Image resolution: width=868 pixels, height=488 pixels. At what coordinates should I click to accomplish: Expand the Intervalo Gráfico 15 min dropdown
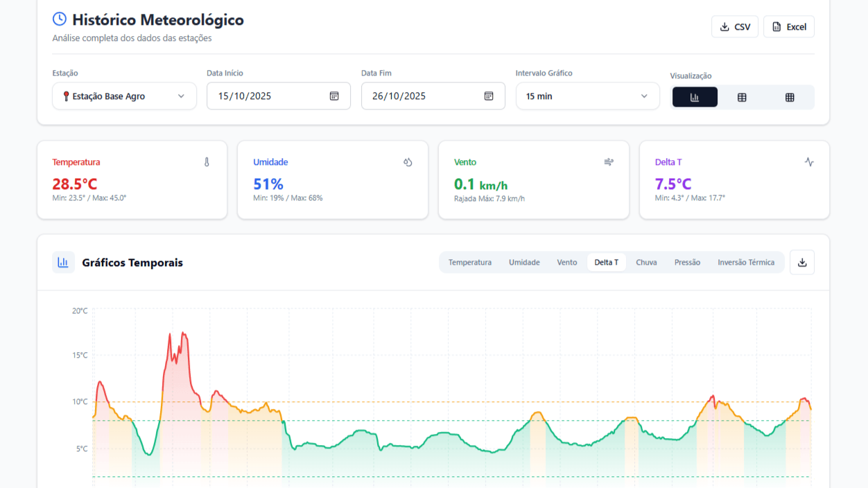click(x=587, y=96)
